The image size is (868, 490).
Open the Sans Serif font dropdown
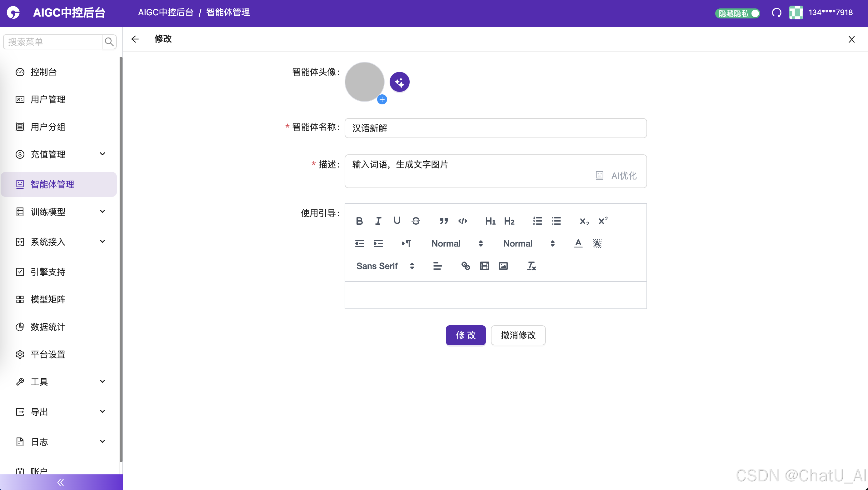[385, 266]
